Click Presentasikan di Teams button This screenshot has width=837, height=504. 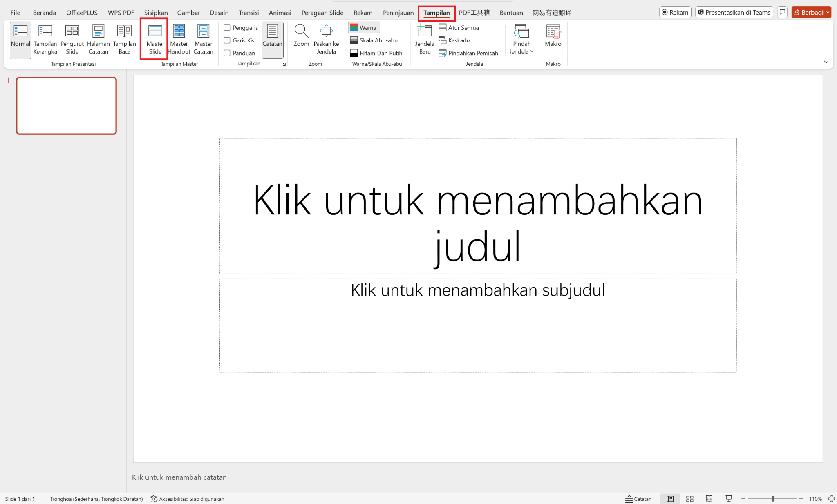[x=734, y=12]
